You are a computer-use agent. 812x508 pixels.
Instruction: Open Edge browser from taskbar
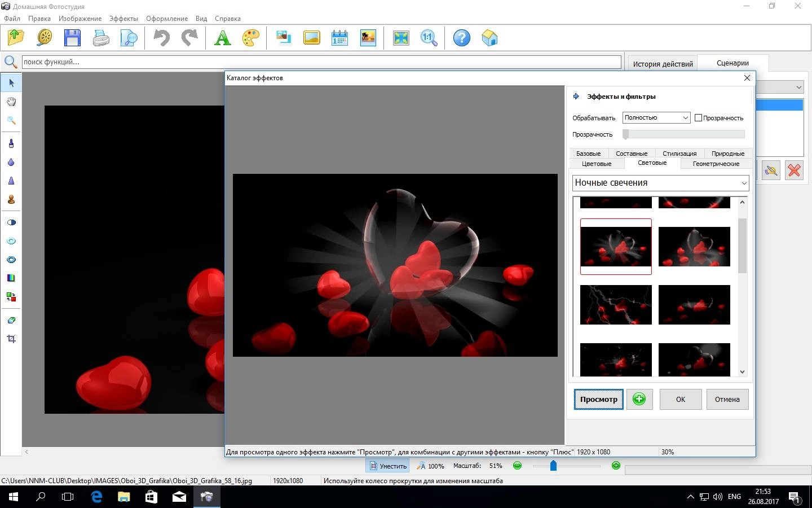96,497
